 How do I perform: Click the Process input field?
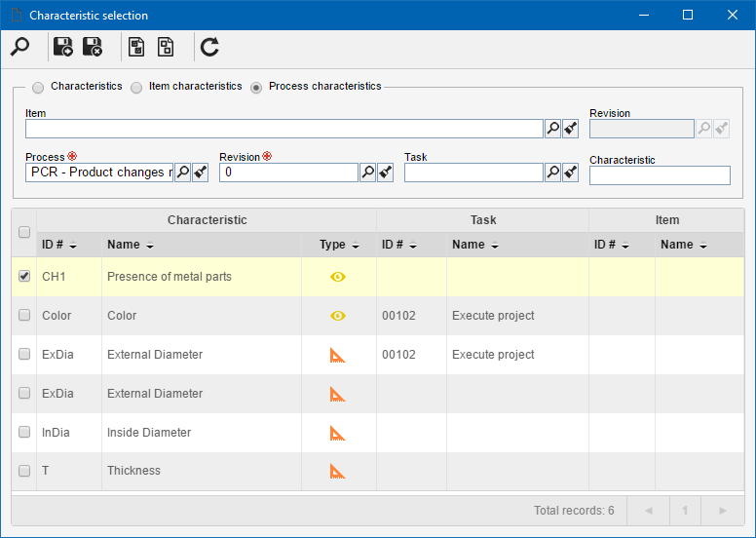click(x=99, y=173)
